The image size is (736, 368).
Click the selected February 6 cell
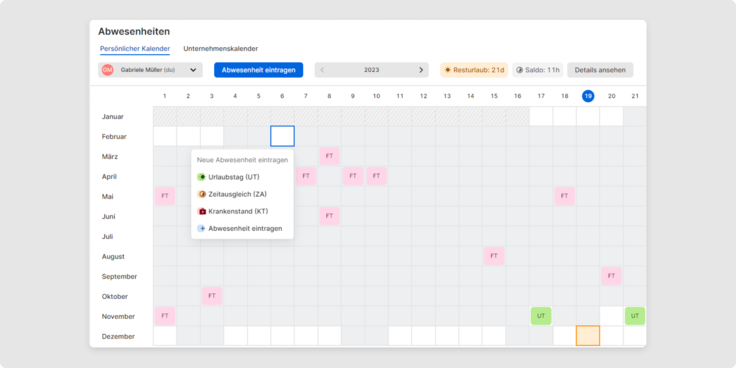pyautogui.click(x=283, y=136)
